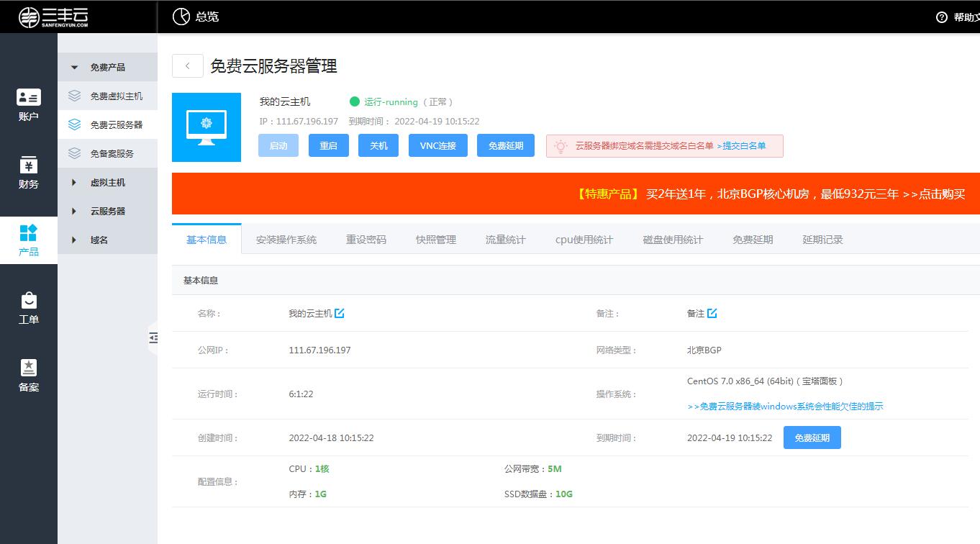The height and width of the screenshot is (544, 980).
Task: Click the blue server monitor thumbnail
Action: click(207, 127)
